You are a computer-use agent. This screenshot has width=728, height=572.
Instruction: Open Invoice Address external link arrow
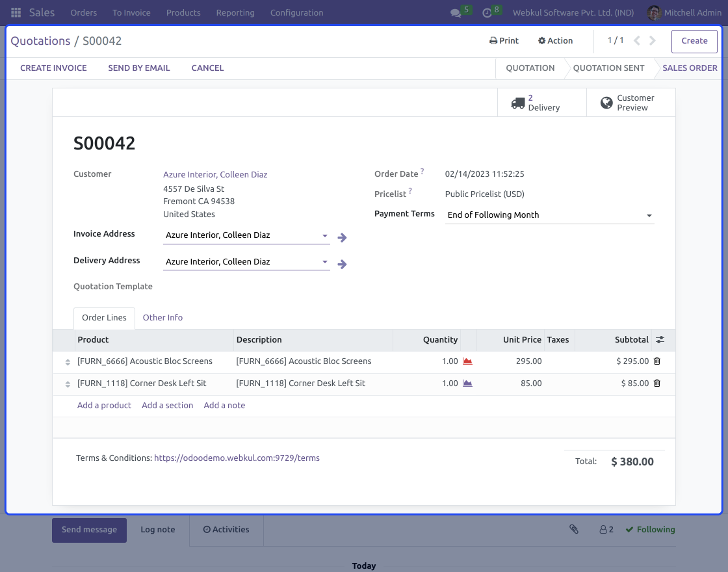342,238
